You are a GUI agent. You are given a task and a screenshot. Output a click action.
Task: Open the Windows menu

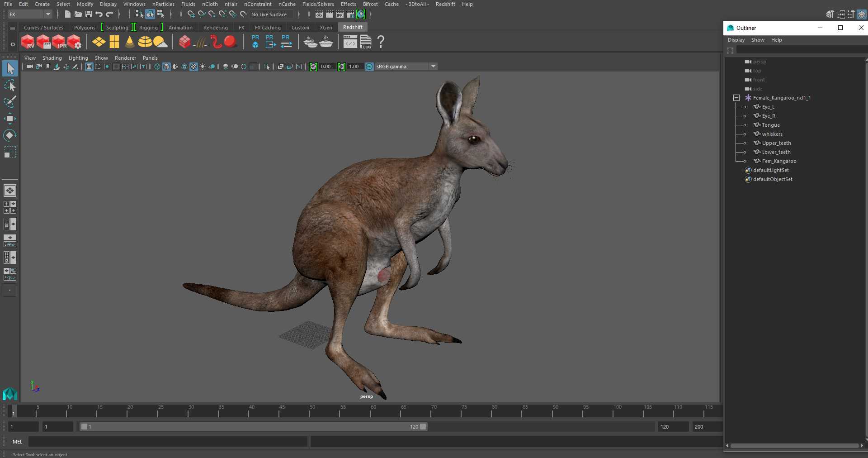click(134, 4)
